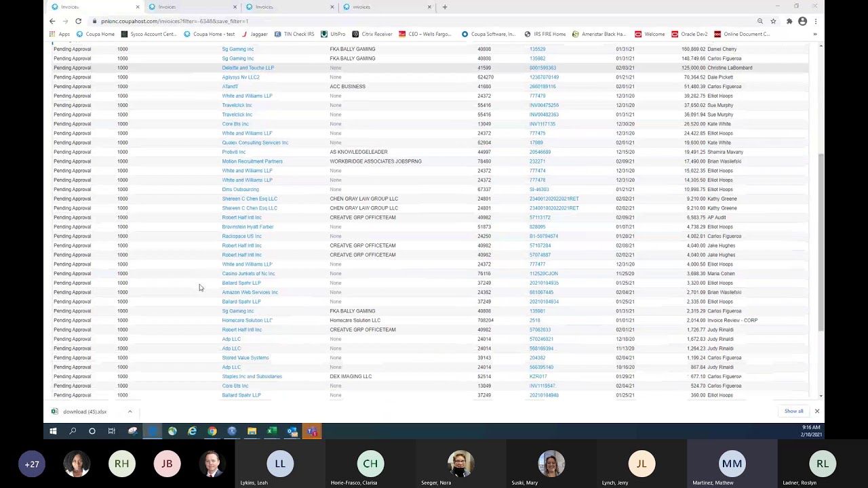This screenshot has width=868, height=488.
Task: Open invoice number 12367070149
Action: (x=544, y=77)
